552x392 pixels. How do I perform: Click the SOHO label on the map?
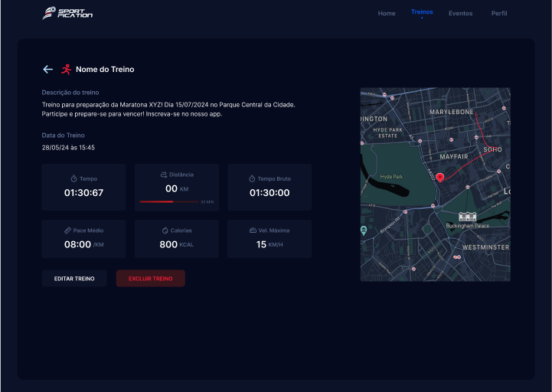[x=492, y=150]
